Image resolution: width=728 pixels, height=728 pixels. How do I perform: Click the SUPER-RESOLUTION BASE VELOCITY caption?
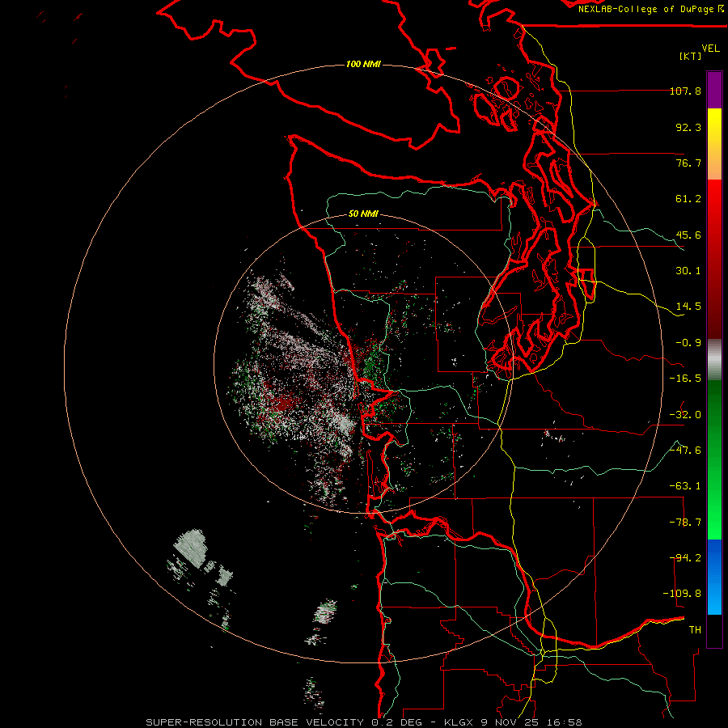coord(256,722)
